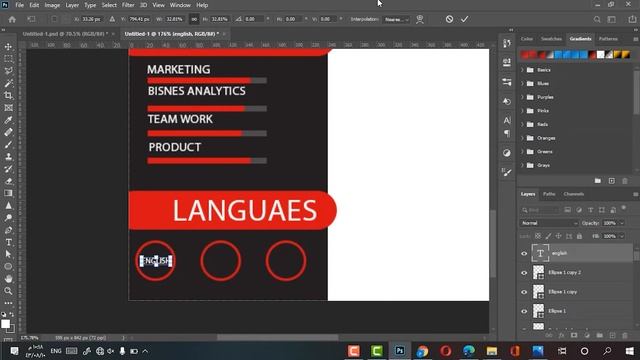Toggle lock all padlock icon
Image resolution: width=640 pixels, height=360 pixels.
(x=579, y=236)
